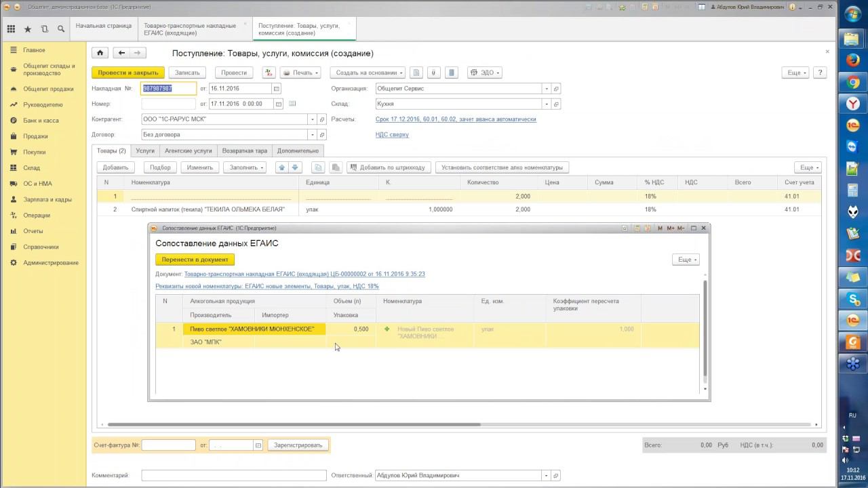
Task: Show Дт/Кт accounting entries icon
Action: pyautogui.click(x=269, y=73)
